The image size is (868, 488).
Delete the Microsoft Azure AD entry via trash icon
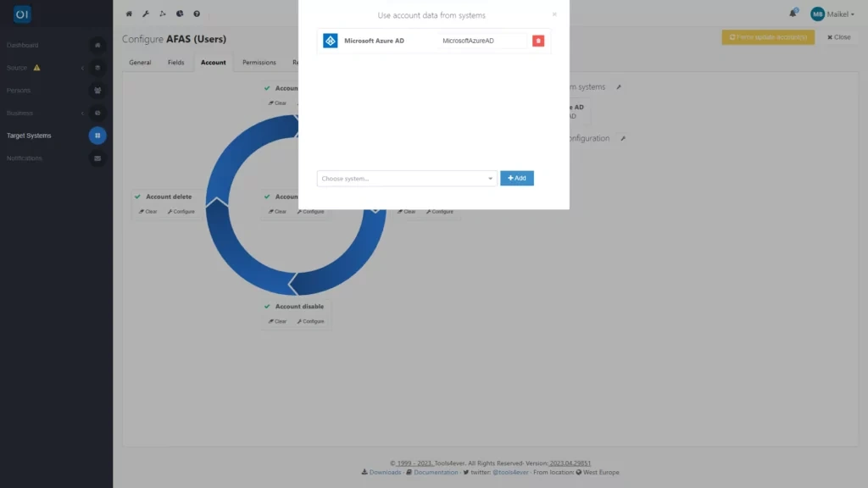click(538, 39)
